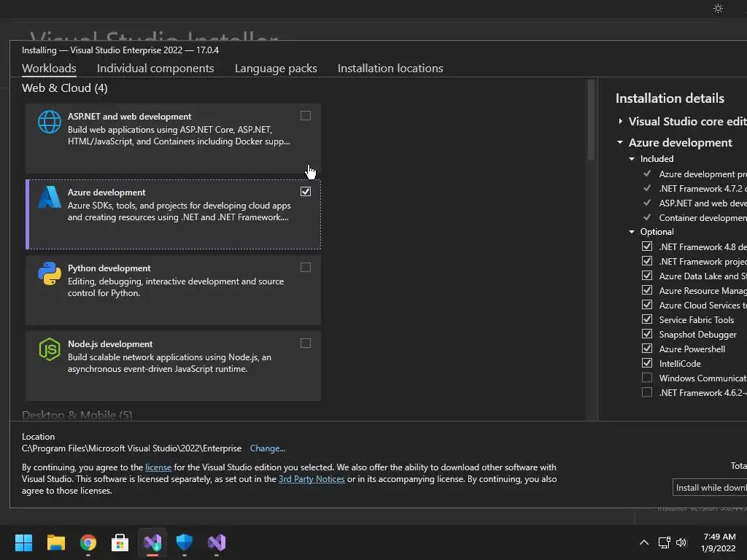Image resolution: width=747 pixels, height=560 pixels.
Task: Select the Python development workload card
Action: (x=173, y=290)
